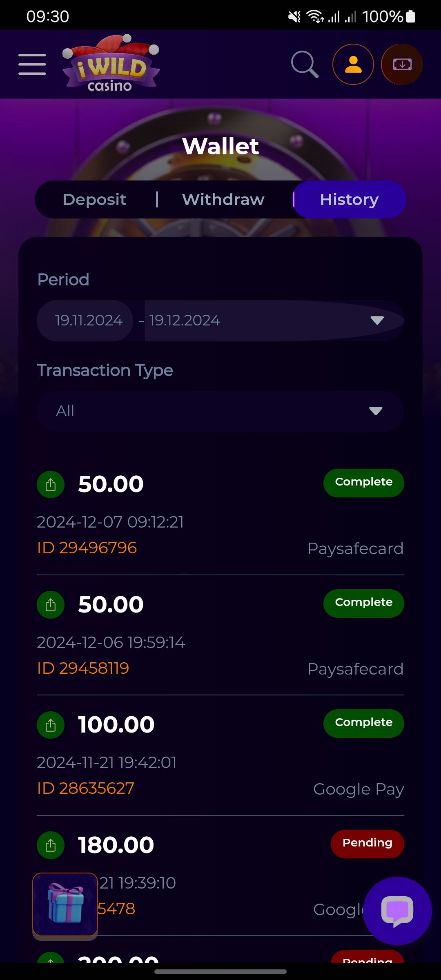Tap the iWild casino logo
Image resolution: width=441 pixels, height=980 pixels.
pyautogui.click(x=111, y=63)
